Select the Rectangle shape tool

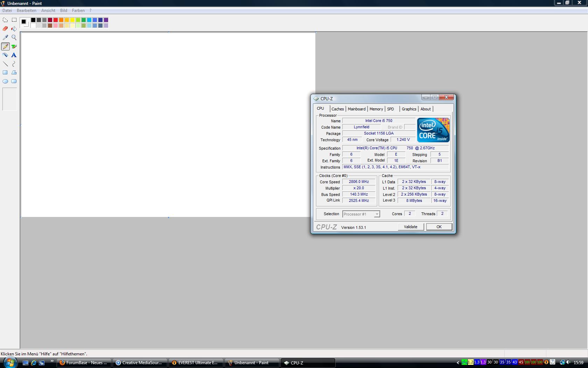[x=5, y=73]
